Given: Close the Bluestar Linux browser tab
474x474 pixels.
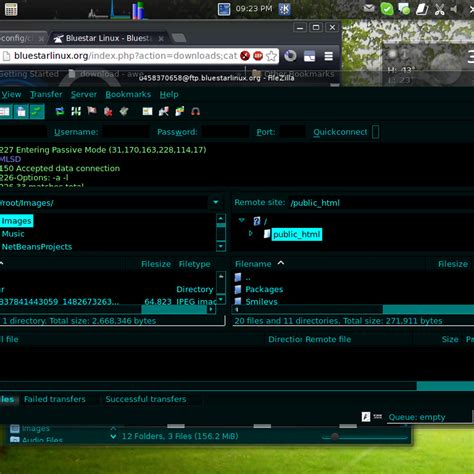Looking at the screenshot, I should click(161, 39).
